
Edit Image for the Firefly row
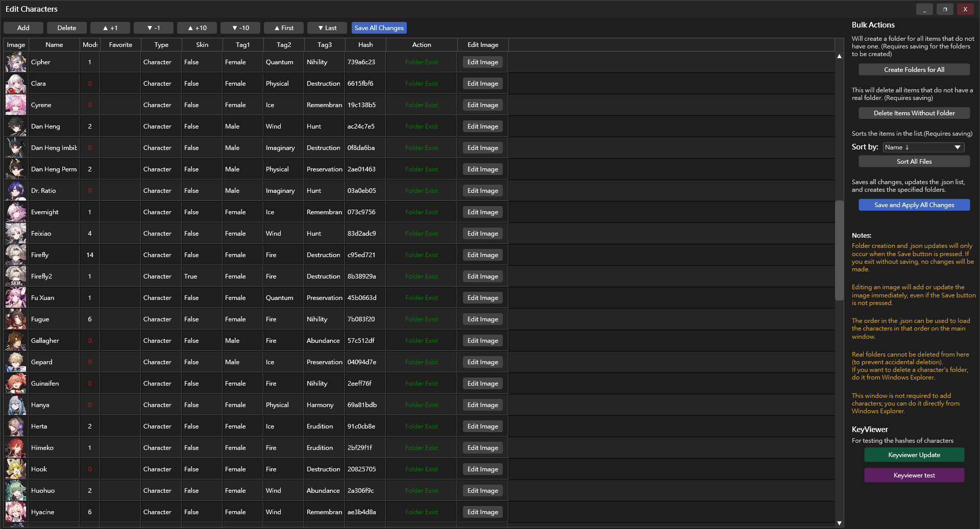pyautogui.click(x=483, y=255)
